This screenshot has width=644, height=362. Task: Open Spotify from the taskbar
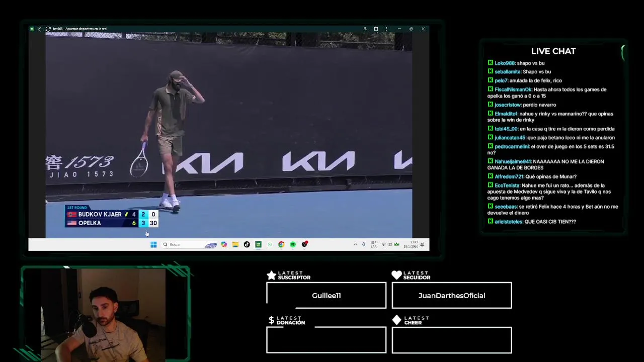[293, 244]
